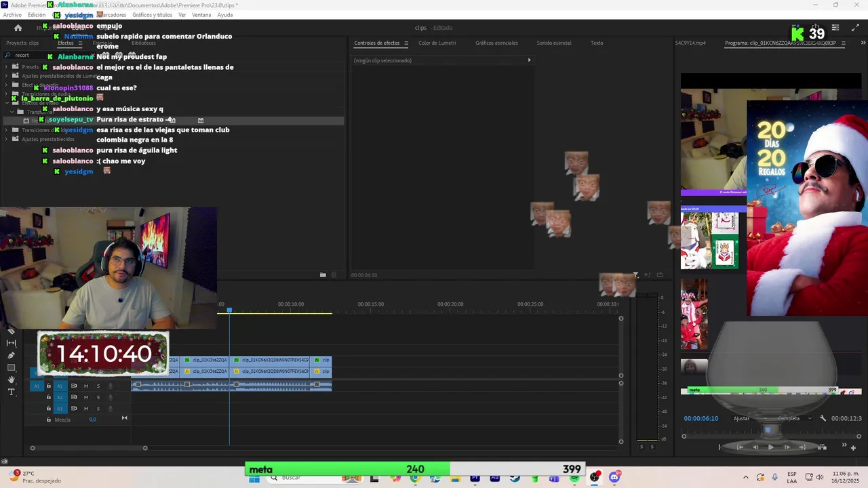This screenshot has width=868, height=488.
Task: Enable voice-over record on track A1
Action: tap(110, 386)
